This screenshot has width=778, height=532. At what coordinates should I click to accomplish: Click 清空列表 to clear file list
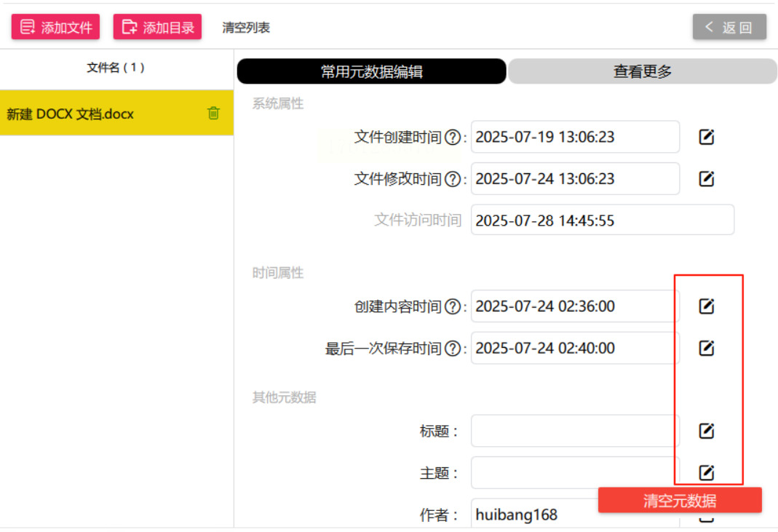(x=246, y=28)
